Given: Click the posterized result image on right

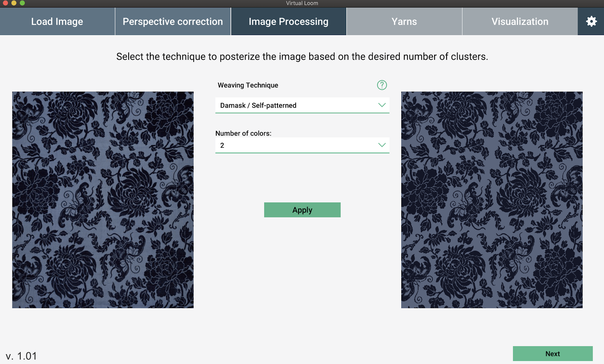Looking at the screenshot, I should 492,200.
